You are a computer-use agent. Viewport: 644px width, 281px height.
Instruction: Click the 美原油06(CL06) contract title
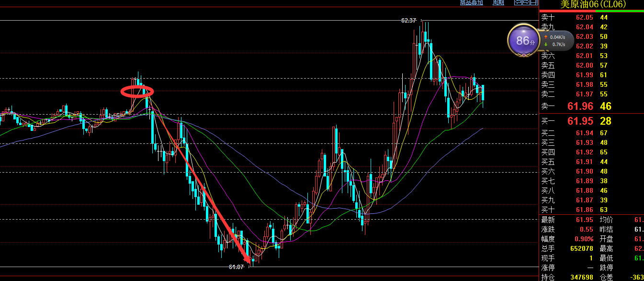591,4
